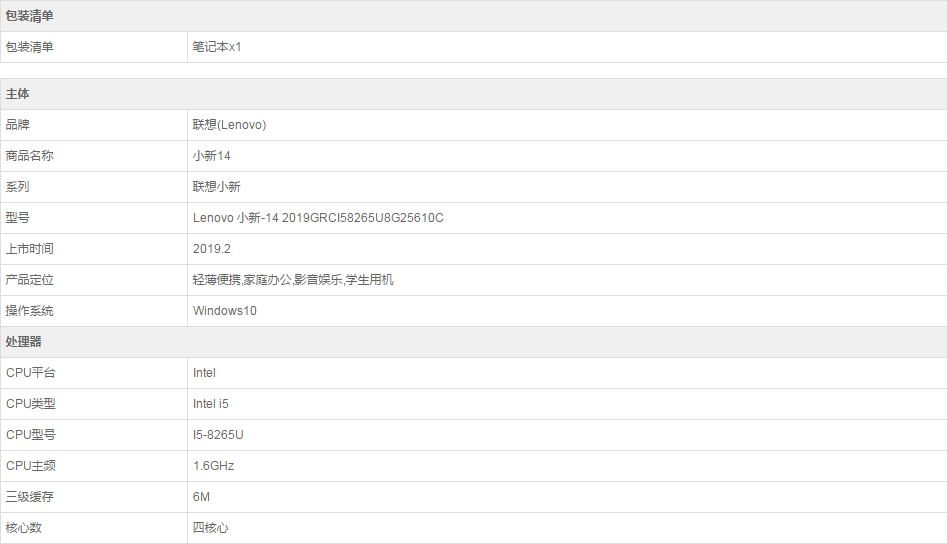Click the CPU主频 label

(x=31, y=466)
